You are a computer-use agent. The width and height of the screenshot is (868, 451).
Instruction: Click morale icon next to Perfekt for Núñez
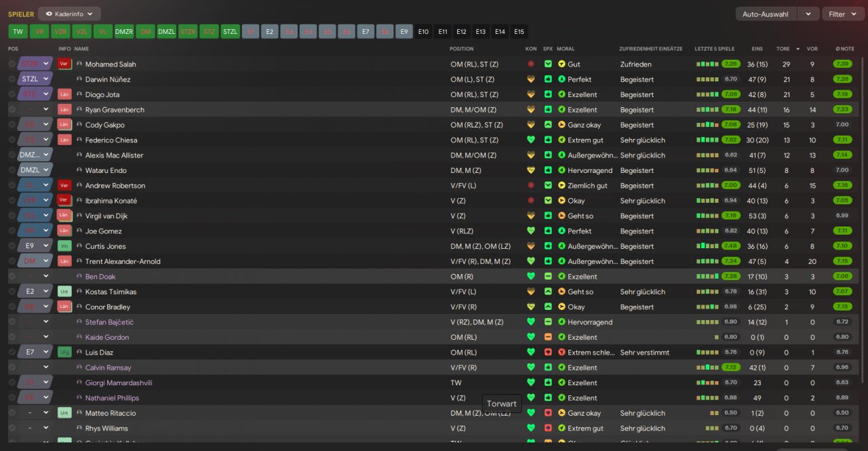[x=561, y=79]
